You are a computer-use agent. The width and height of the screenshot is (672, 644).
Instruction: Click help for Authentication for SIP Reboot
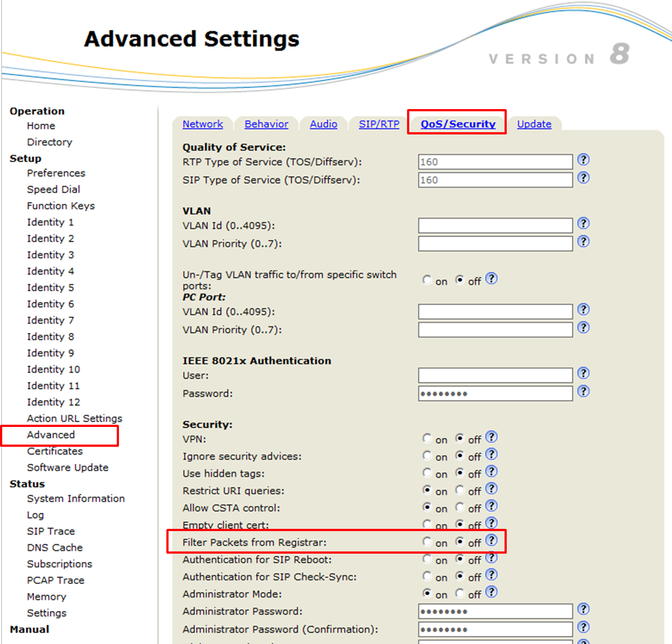(x=491, y=558)
